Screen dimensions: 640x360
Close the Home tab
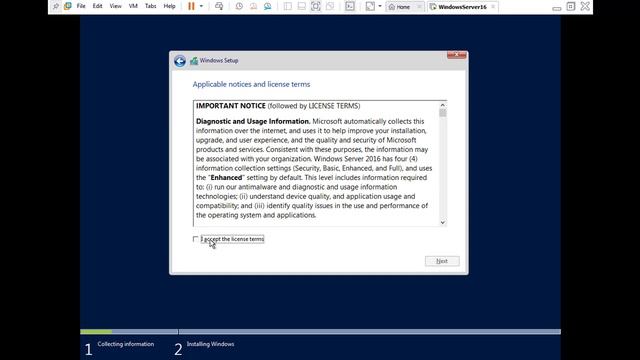pyautogui.click(x=419, y=7)
